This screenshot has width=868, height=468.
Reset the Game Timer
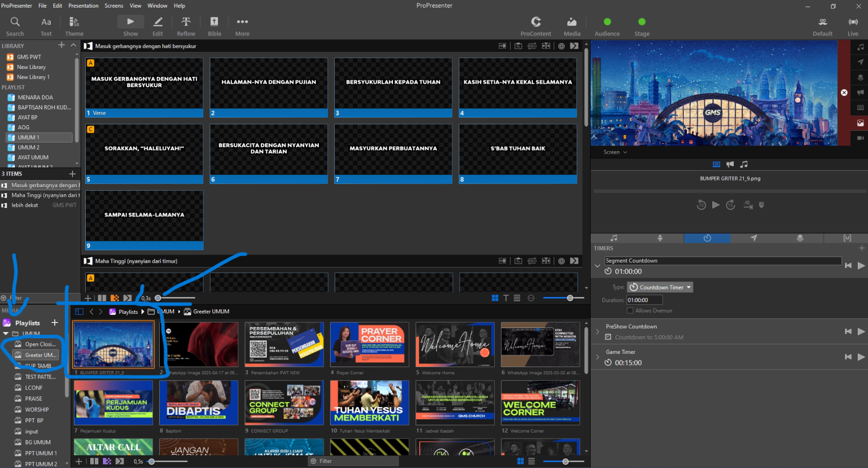(848, 357)
